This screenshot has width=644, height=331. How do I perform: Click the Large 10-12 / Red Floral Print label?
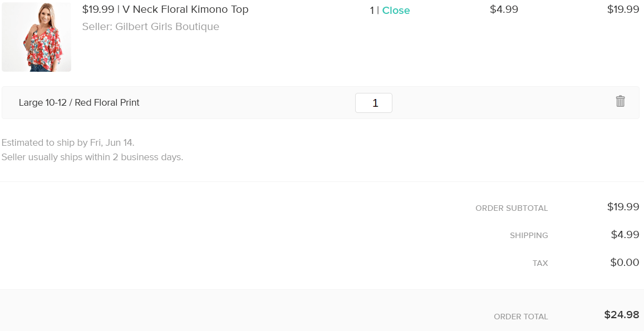click(x=79, y=103)
